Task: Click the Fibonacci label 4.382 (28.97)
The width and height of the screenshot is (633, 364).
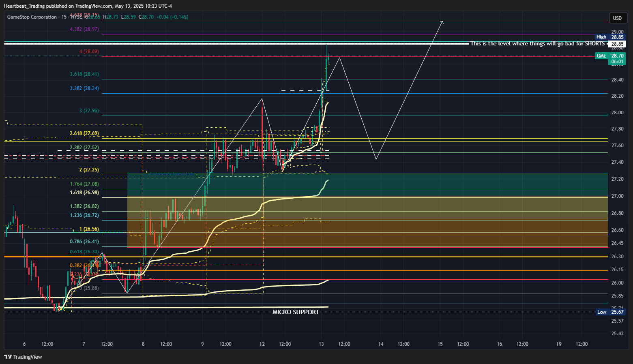Action: [x=84, y=29]
